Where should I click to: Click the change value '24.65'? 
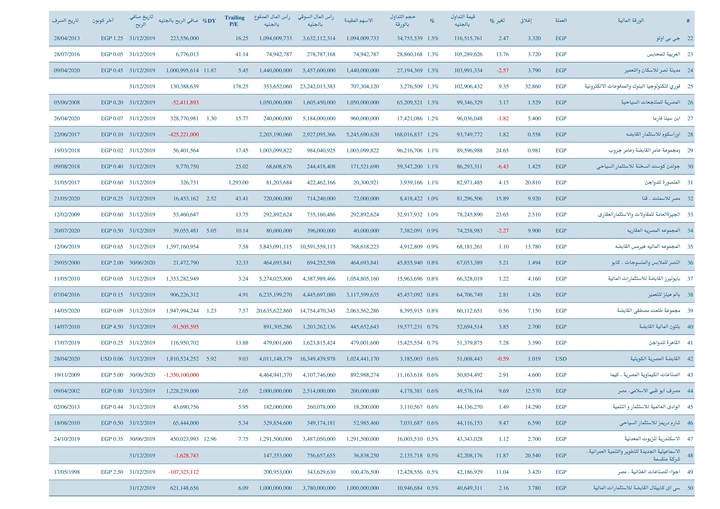coord(502,150)
